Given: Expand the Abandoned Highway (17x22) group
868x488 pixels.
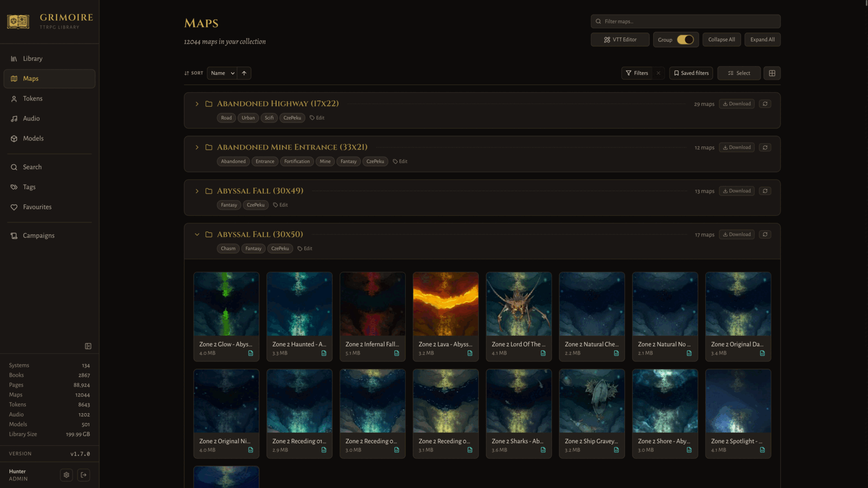Looking at the screenshot, I should 197,104.
